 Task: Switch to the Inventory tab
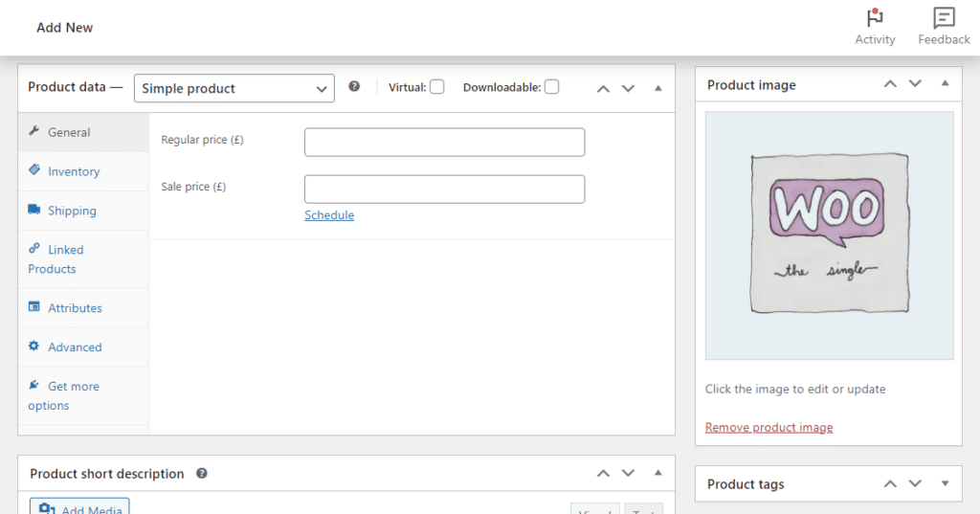pos(74,171)
